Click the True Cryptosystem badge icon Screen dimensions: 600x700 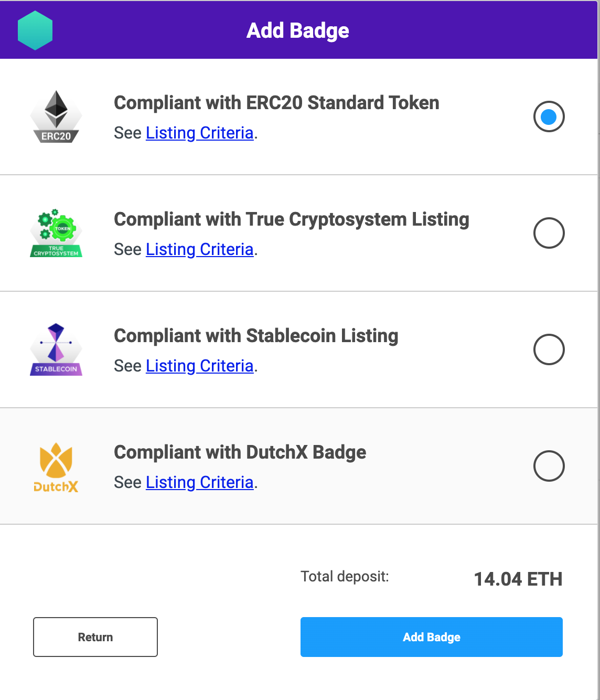click(x=56, y=233)
